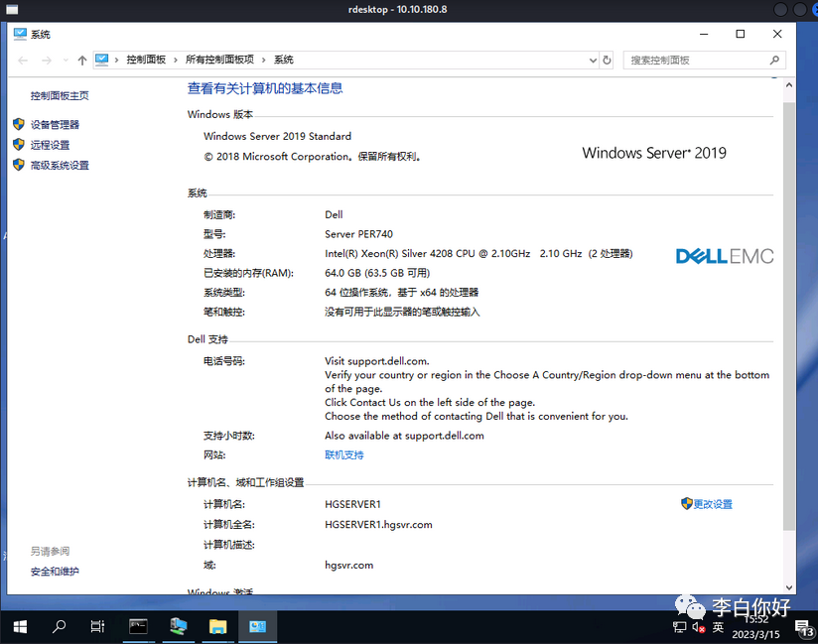Open the notification center icon

click(x=804, y=628)
